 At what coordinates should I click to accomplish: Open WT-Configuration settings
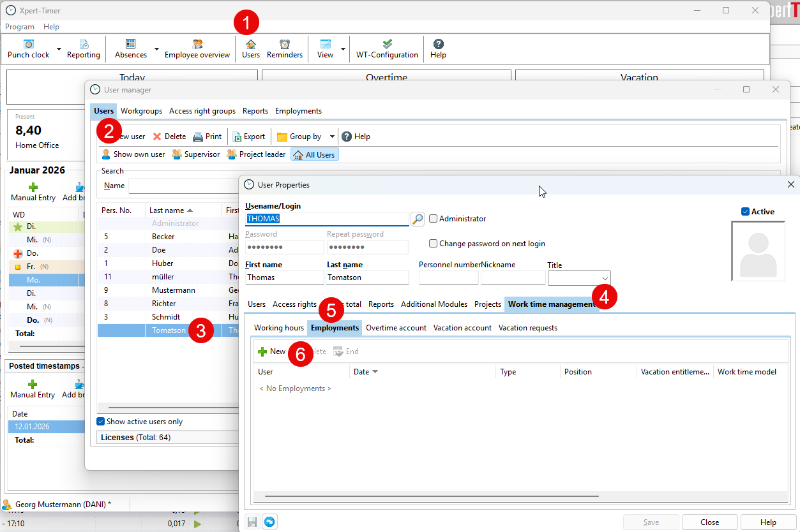387,48
